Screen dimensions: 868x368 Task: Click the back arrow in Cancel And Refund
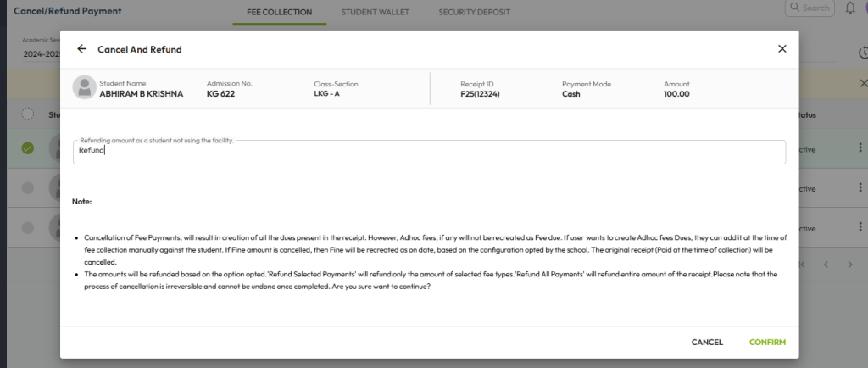pos(81,49)
